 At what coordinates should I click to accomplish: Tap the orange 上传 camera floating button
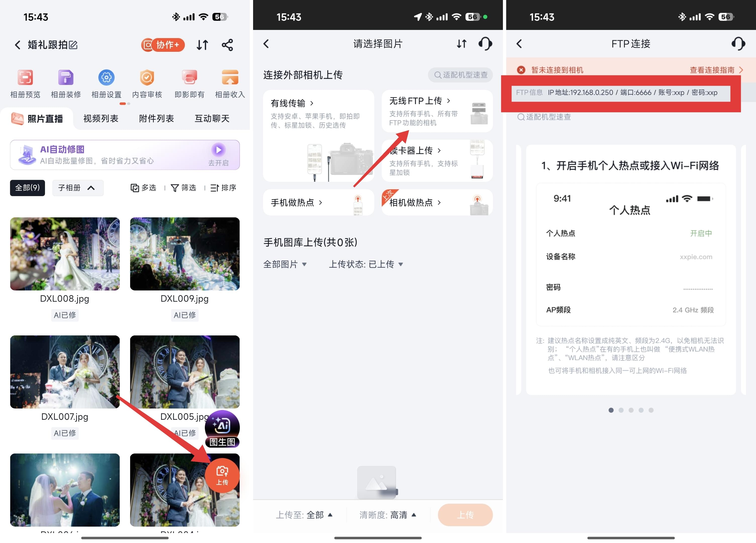[x=222, y=475]
